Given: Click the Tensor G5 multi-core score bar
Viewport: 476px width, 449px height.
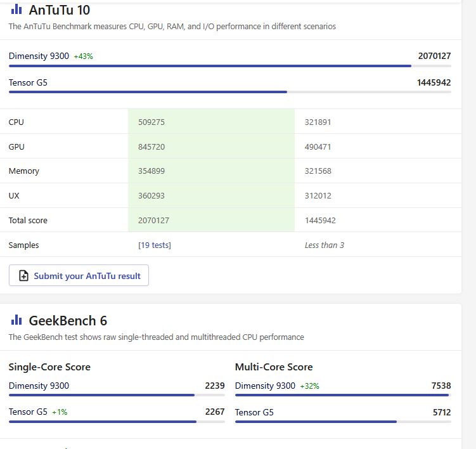Looking at the screenshot, I should coord(316,421).
